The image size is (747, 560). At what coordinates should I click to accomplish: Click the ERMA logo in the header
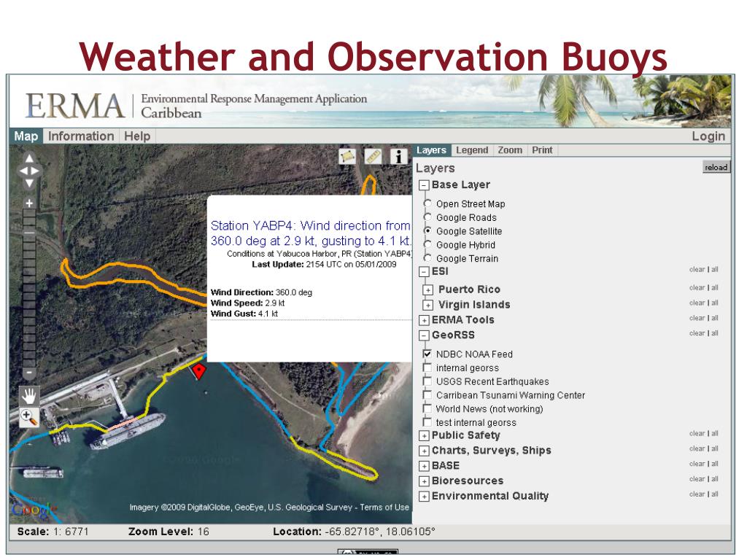[74, 106]
